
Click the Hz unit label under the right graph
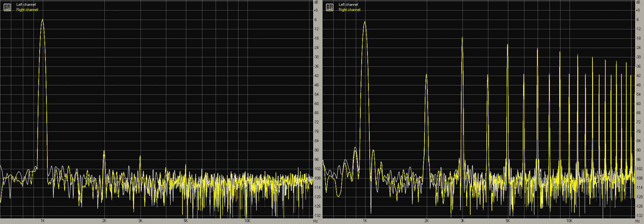click(638, 221)
